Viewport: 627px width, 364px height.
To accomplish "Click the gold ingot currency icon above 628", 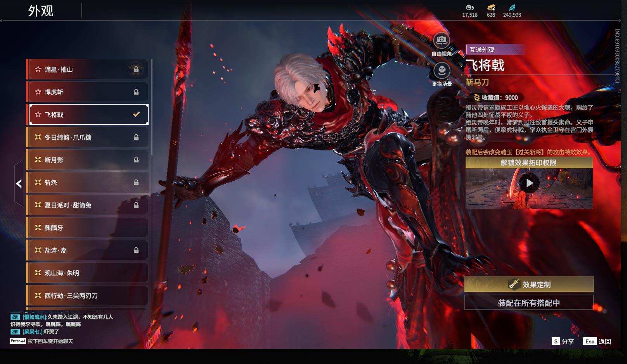I will coord(491,7).
